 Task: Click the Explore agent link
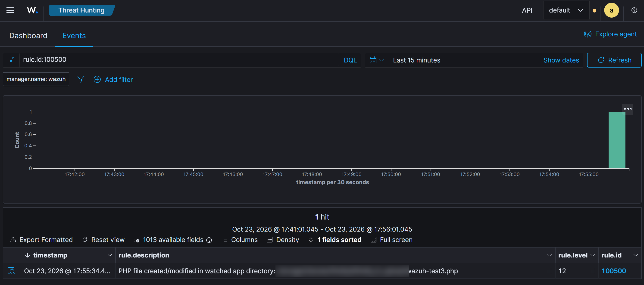(610, 34)
